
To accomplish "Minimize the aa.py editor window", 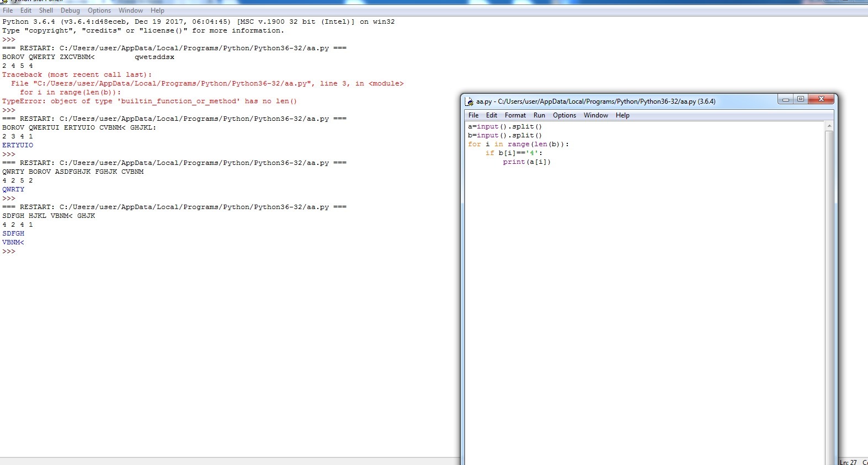I will point(785,99).
